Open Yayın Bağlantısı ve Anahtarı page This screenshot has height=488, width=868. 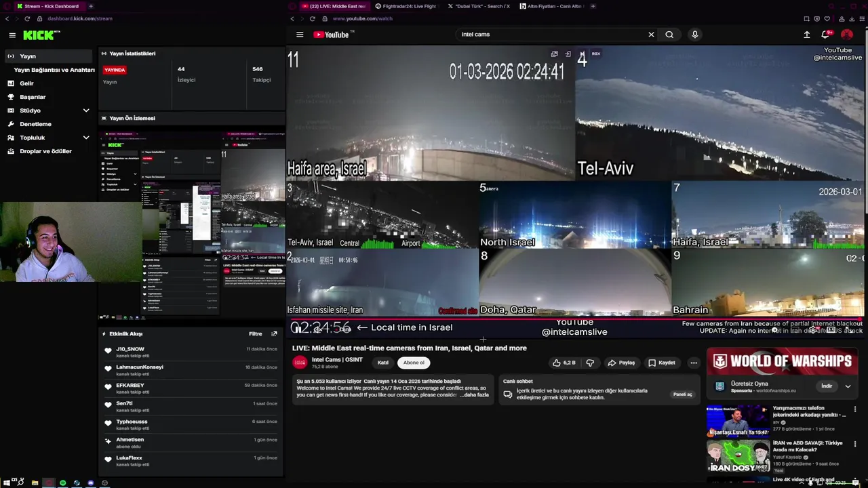point(54,70)
